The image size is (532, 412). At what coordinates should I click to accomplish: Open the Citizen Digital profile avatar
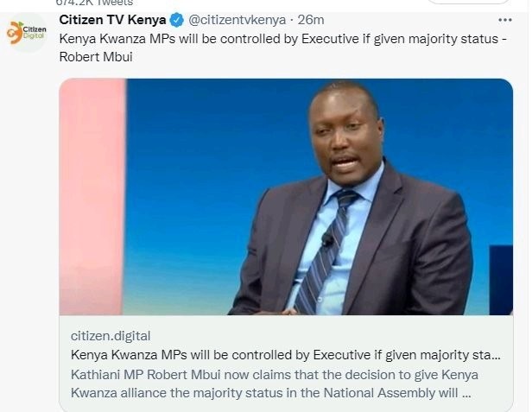point(27,33)
